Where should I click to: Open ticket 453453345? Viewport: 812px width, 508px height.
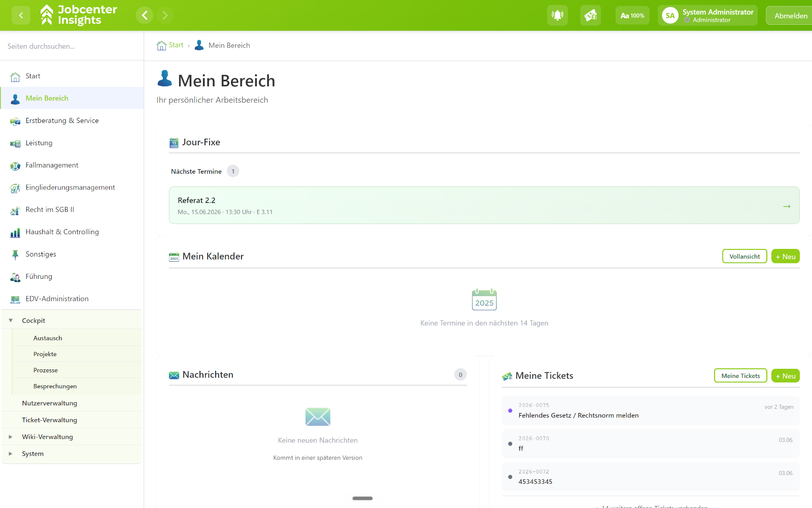click(651, 477)
